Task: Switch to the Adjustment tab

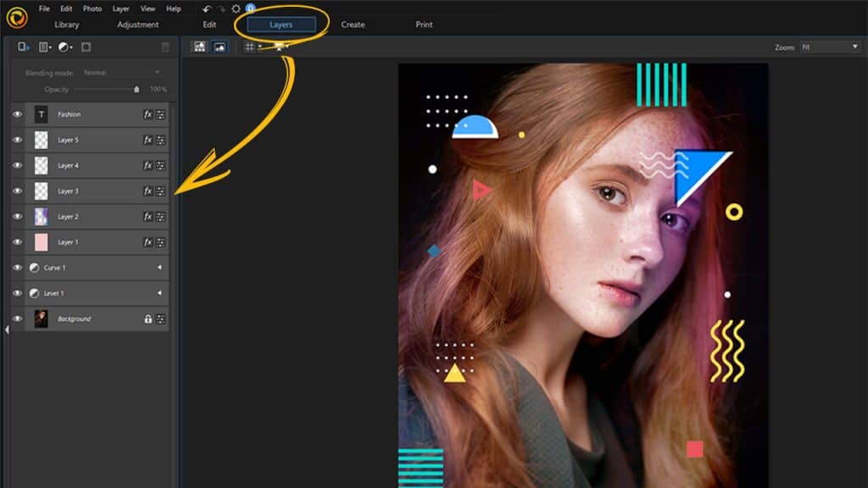Action: (138, 25)
